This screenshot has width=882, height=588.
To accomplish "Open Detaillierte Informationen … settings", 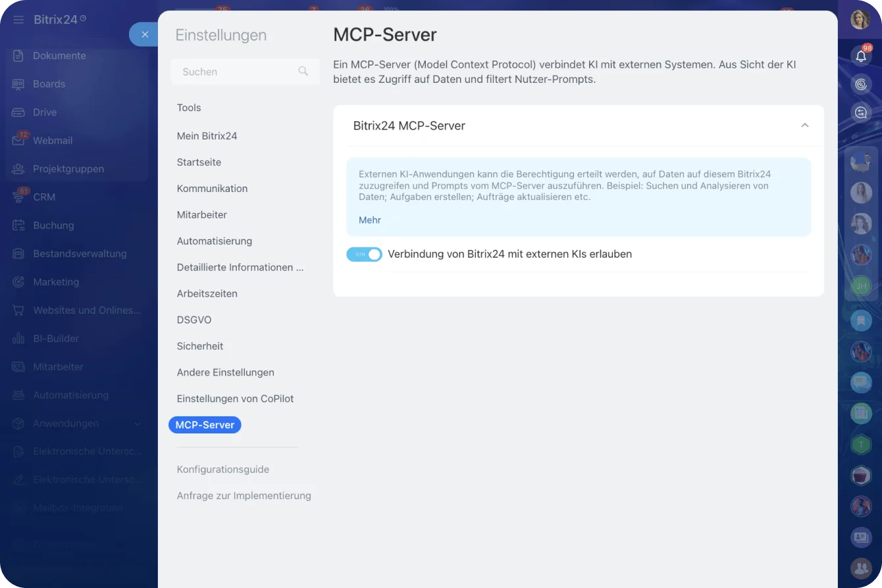I will (240, 268).
